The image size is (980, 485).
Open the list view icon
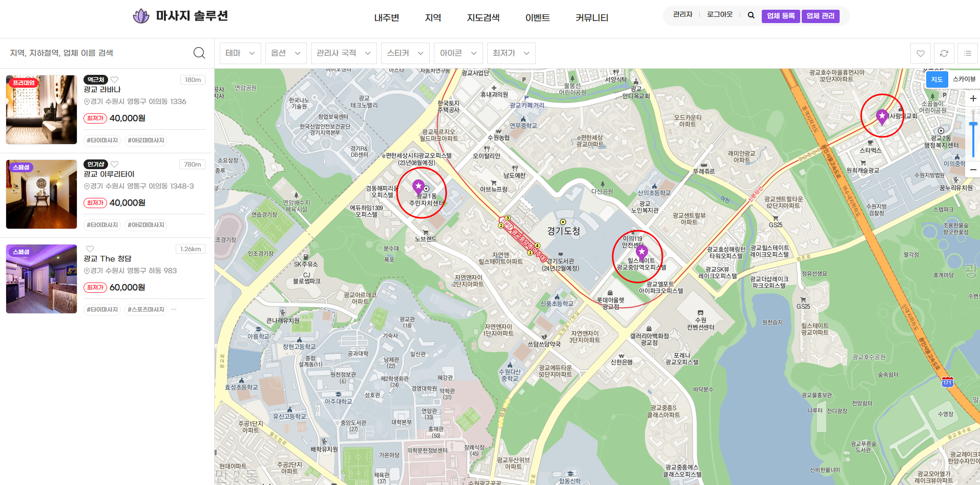pos(968,53)
